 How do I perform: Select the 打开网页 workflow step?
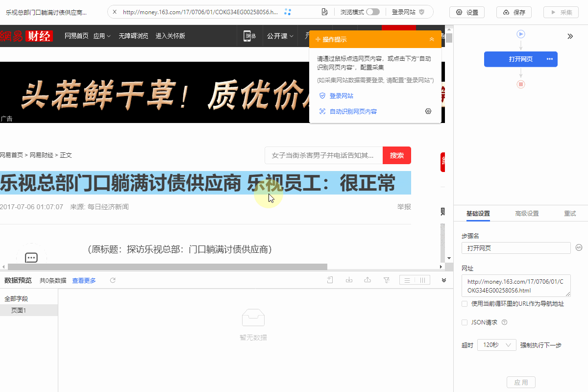520,59
